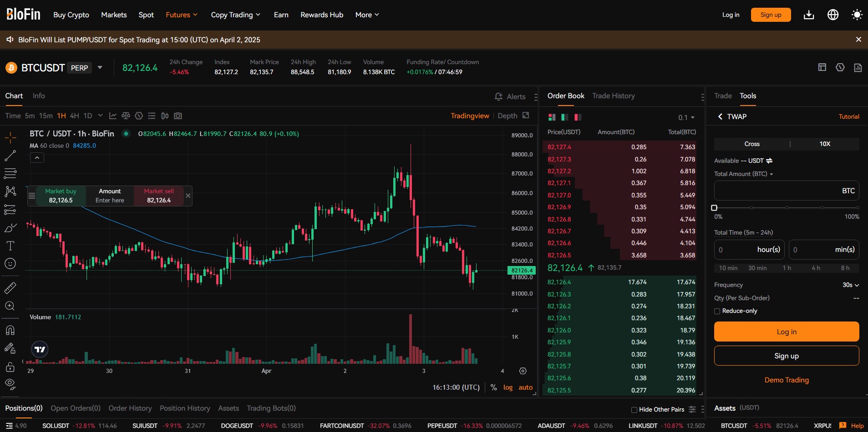Switch to the Trade History tab
Viewport: 868px width, 432px height.
tap(613, 96)
